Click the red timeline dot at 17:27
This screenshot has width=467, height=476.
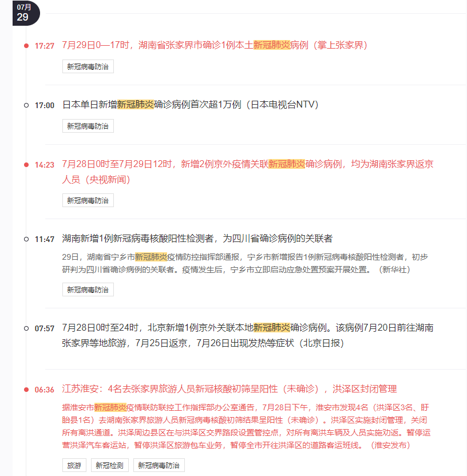pyautogui.click(x=26, y=46)
